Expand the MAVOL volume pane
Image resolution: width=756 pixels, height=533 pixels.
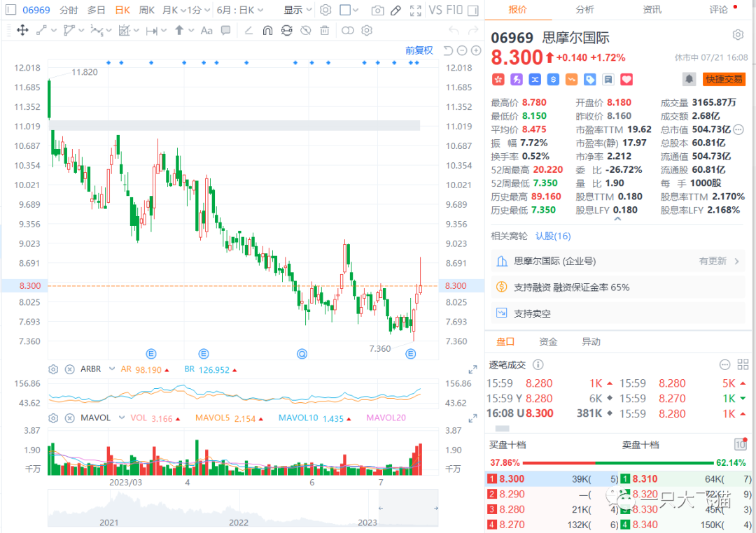(x=472, y=419)
